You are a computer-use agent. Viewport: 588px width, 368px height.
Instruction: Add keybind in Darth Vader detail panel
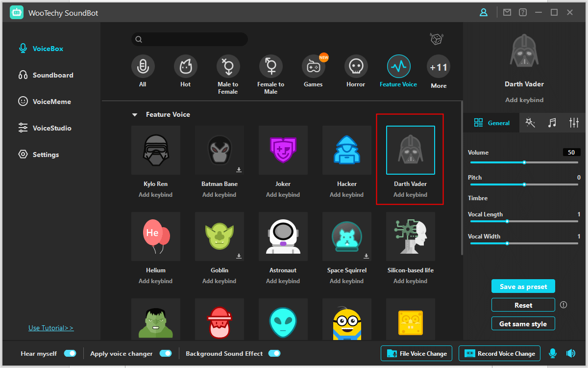(524, 100)
